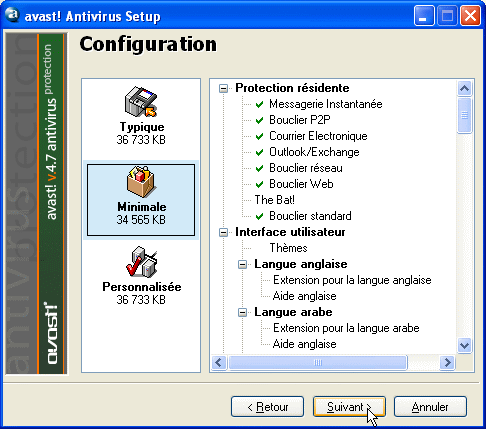Image resolution: width=486 pixels, height=429 pixels.
Task: Collapse the Interface utilisateur node
Action: coord(223,233)
